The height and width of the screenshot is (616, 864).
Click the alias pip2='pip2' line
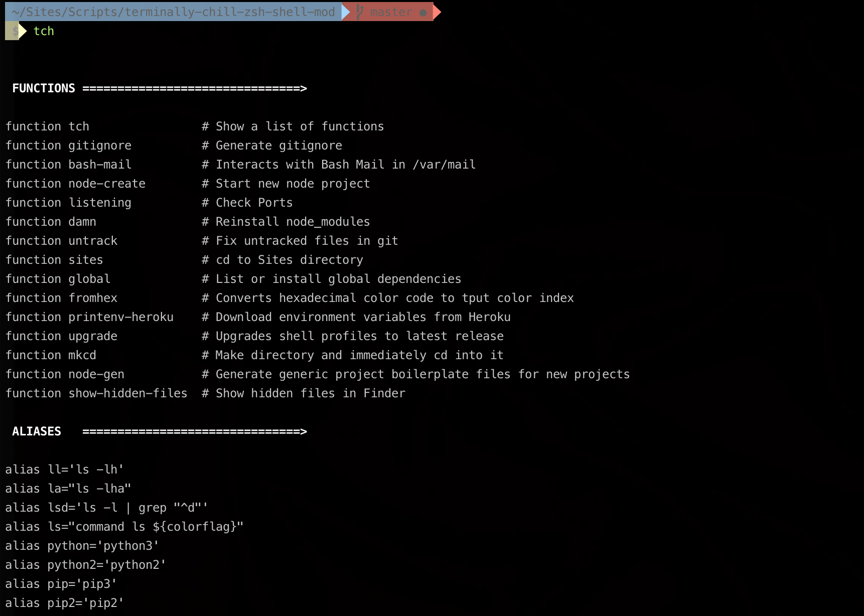pos(64,603)
